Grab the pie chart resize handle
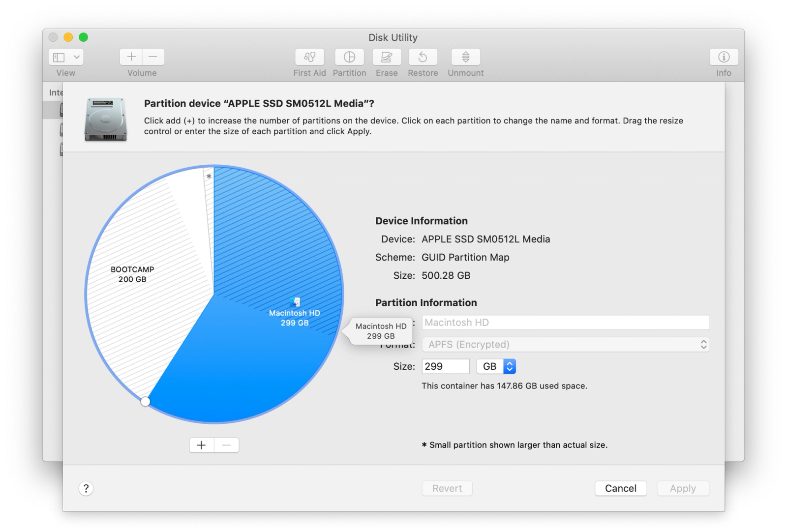The width and height of the screenshot is (787, 532). pos(145,402)
